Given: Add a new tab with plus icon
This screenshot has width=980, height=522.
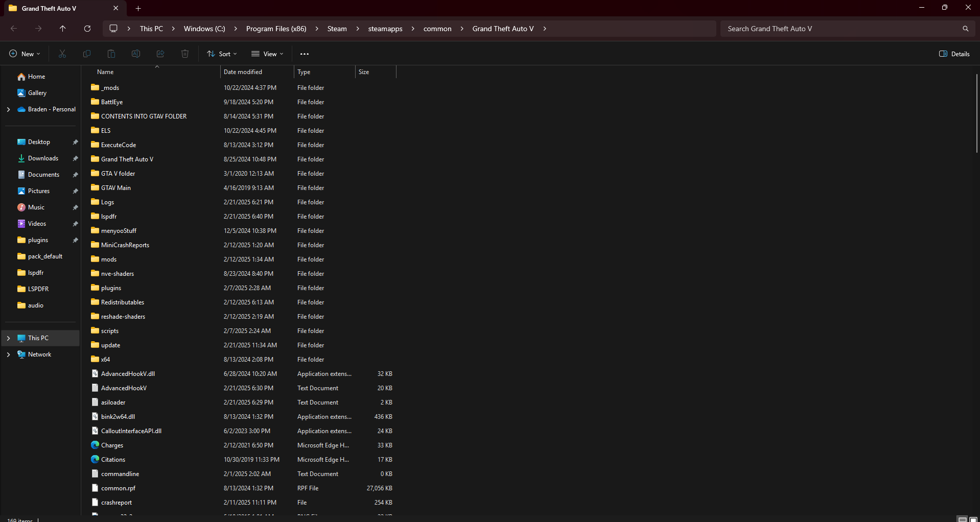Looking at the screenshot, I should (x=138, y=8).
